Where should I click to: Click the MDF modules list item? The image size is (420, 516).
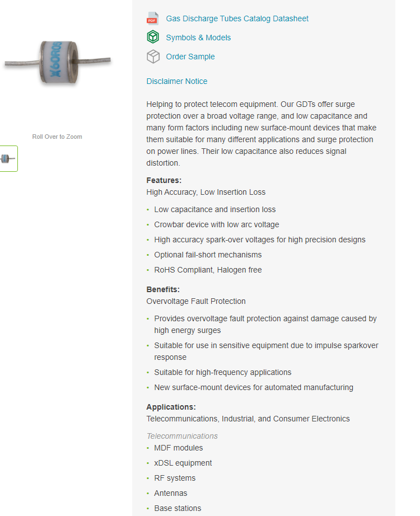point(179,448)
